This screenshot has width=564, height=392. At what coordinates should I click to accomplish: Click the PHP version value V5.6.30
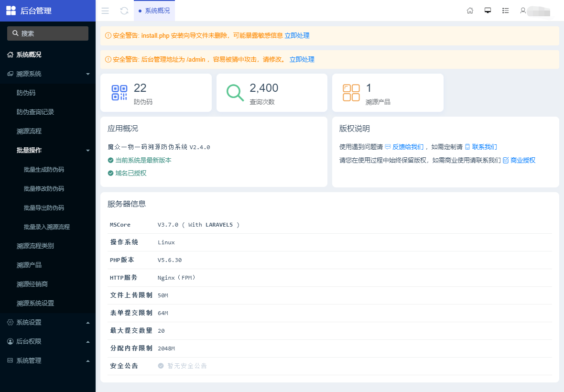[x=170, y=260]
